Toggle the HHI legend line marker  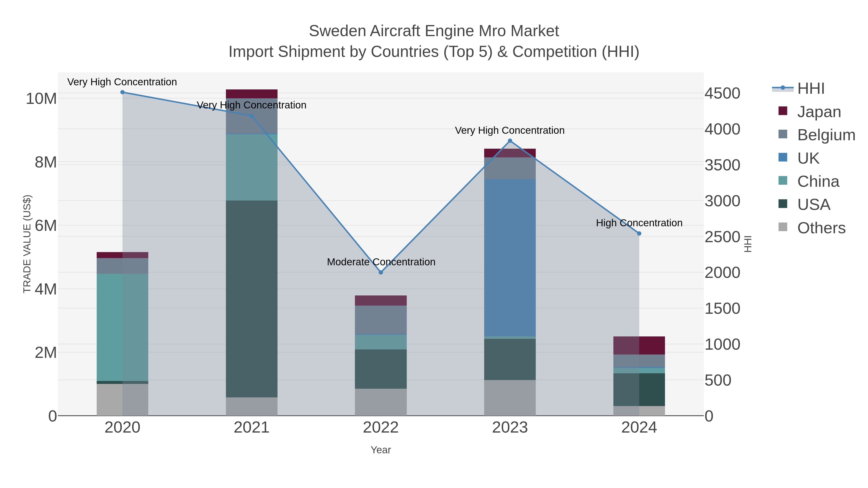(782, 88)
